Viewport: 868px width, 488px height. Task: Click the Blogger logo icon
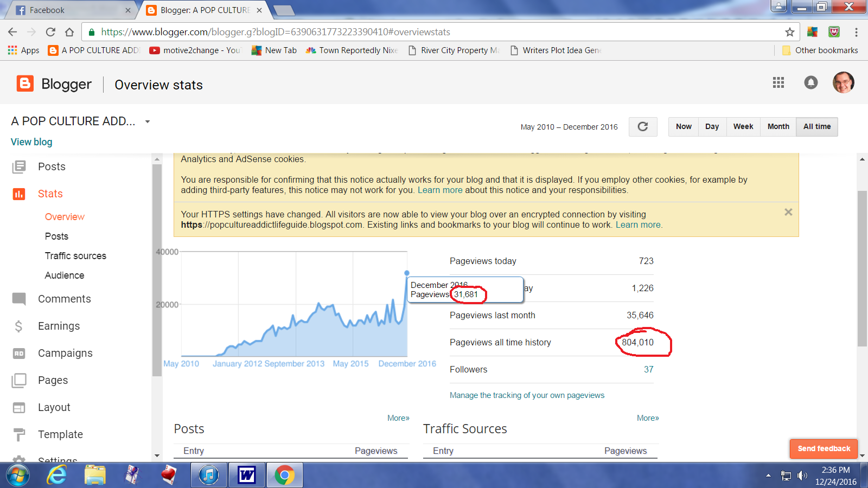pyautogui.click(x=25, y=84)
